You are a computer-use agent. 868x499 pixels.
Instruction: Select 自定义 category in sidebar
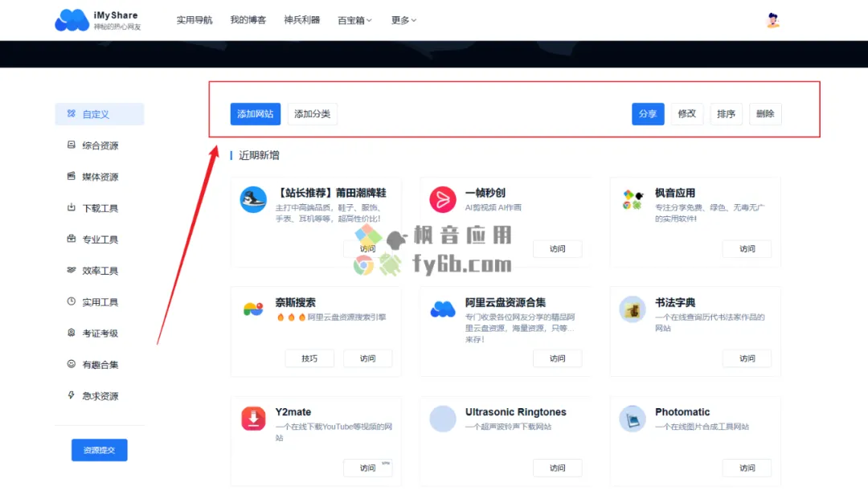point(100,114)
